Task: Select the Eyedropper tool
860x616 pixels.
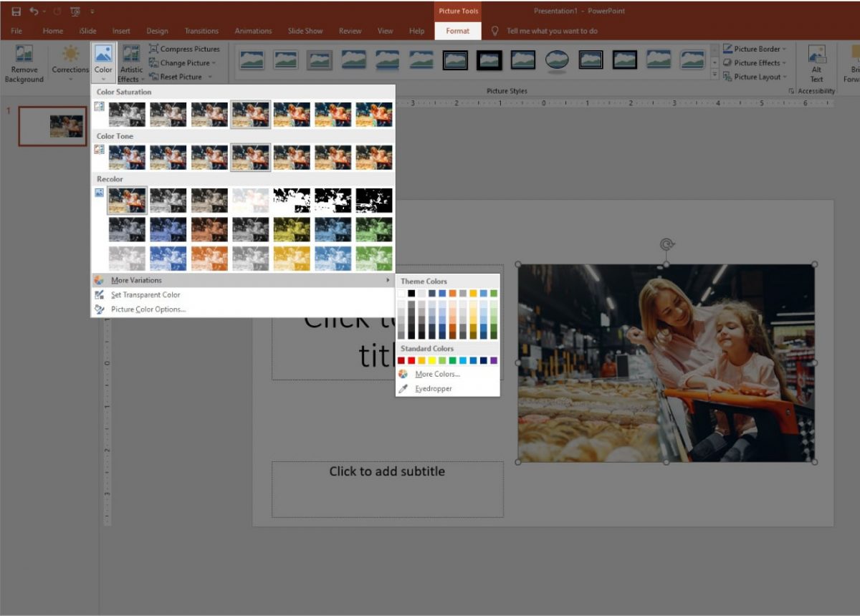Action: (433, 388)
